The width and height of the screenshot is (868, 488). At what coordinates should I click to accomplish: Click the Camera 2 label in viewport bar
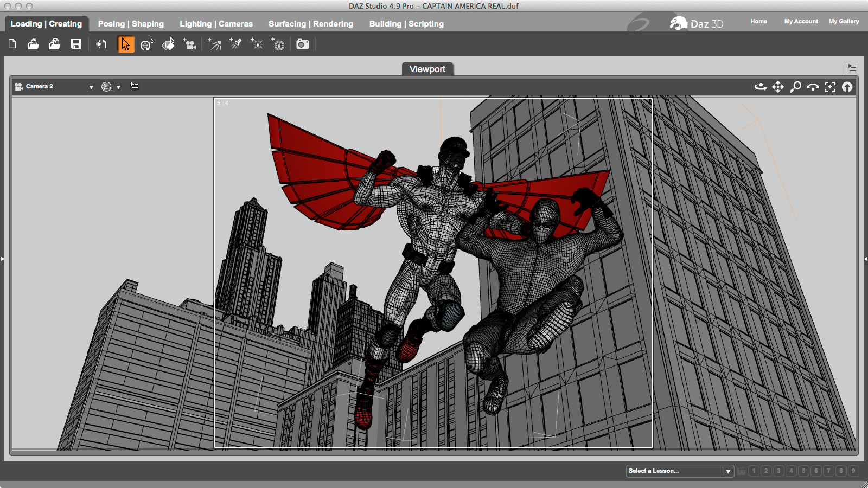coord(40,87)
